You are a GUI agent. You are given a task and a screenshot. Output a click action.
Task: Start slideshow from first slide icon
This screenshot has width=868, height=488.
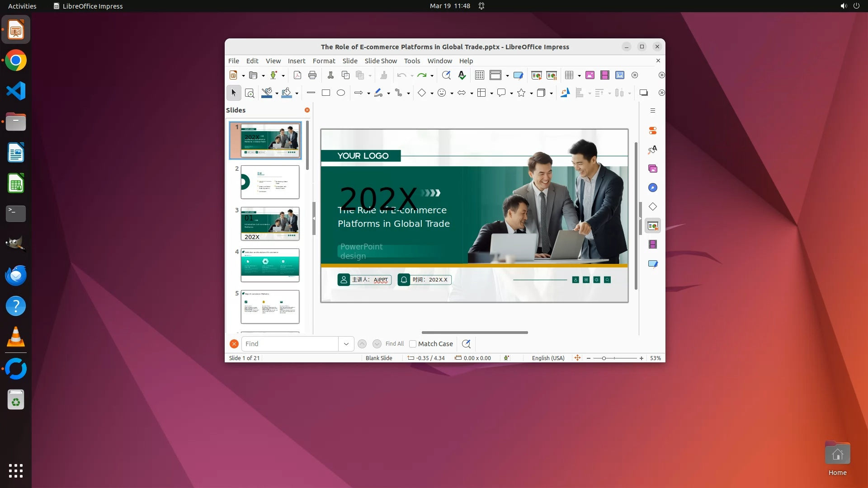point(536,75)
